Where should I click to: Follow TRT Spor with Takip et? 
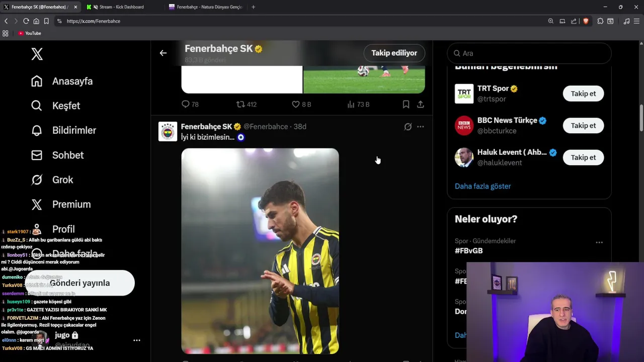pyautogui.click(x=583, y=94)
